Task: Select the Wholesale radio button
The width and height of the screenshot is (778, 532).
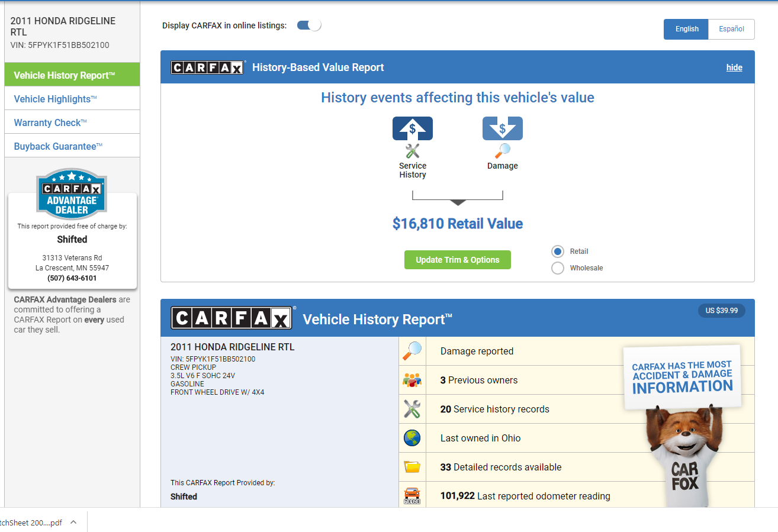Action: tap(558, 268)
